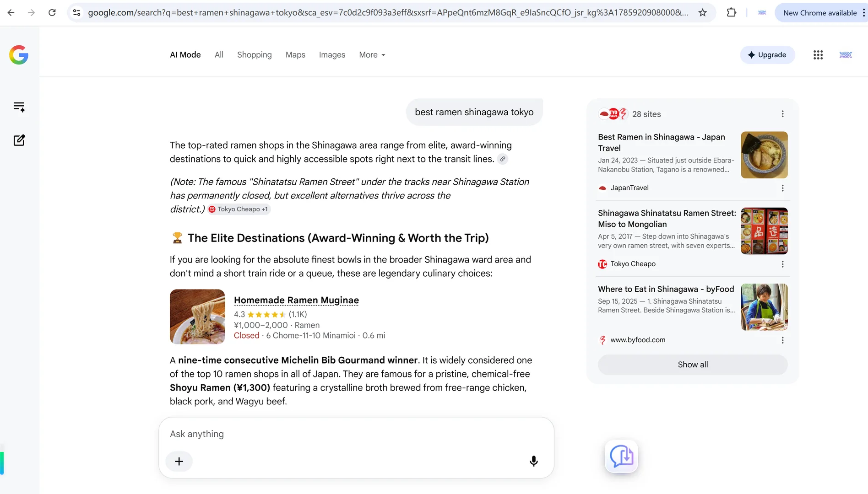Switch to the Maps tab
This screenshot has height=494, width=868.
coord(295,55)
